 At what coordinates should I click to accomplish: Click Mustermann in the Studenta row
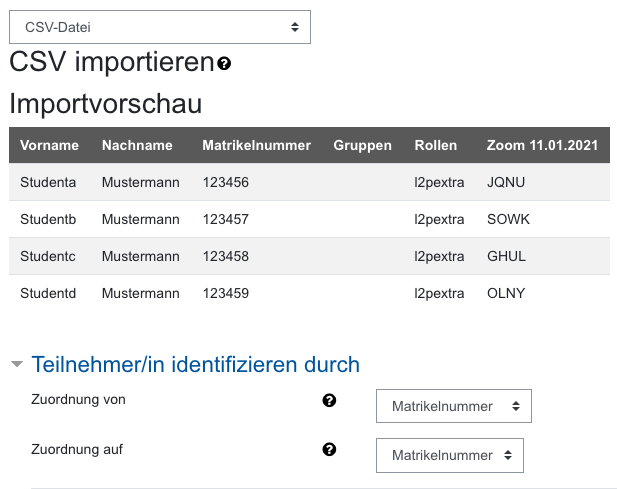tap(140, 182)
